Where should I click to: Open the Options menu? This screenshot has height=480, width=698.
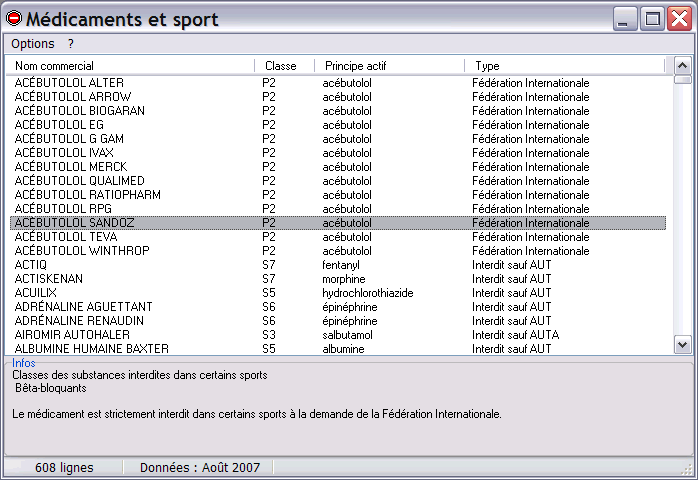(32, 44)
